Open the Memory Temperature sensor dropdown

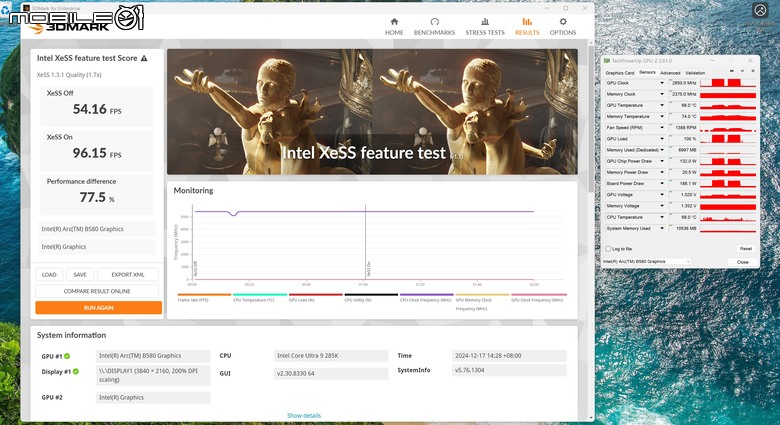(662, 116)
